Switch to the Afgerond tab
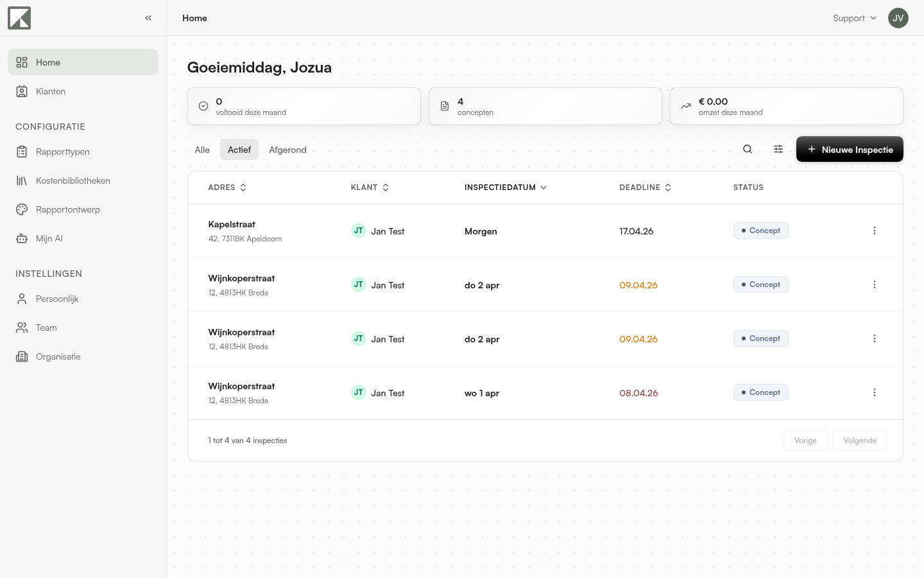 [x=287, y=150]
